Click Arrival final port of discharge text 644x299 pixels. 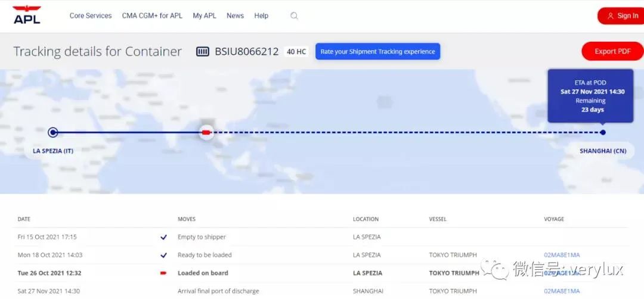pos(218,291)
